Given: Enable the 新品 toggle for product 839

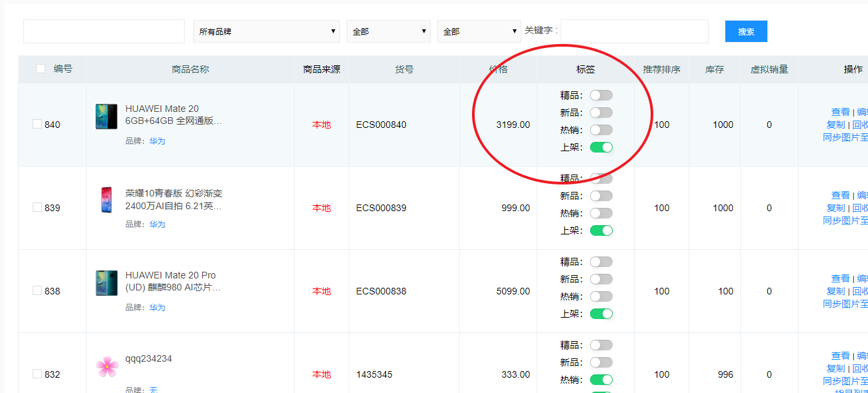Looking at the screenshot, I should (601, 196).
